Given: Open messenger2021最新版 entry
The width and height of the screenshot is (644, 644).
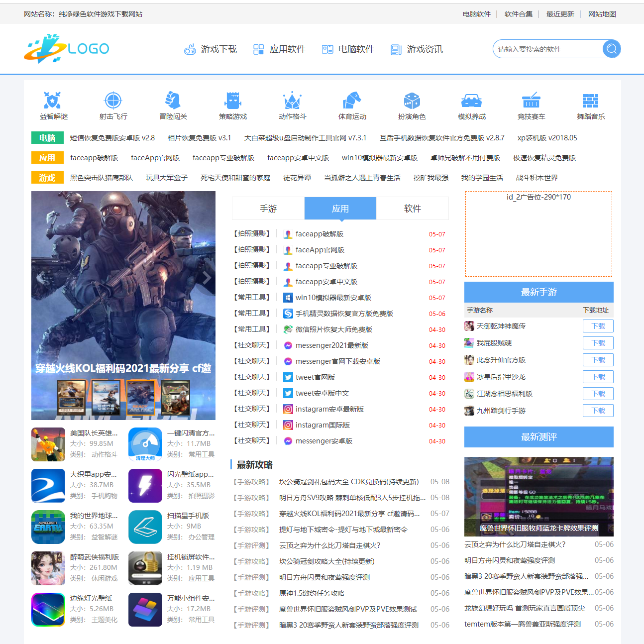Looking at the screenshot, I should [332, 345].
